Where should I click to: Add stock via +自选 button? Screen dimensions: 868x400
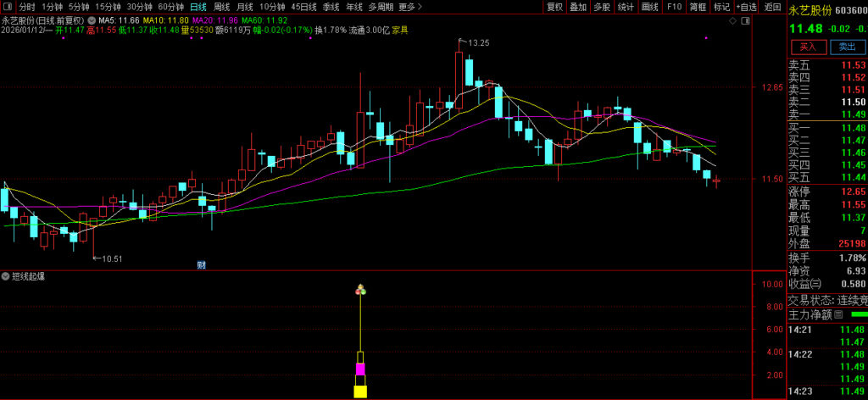coord(747,6)
